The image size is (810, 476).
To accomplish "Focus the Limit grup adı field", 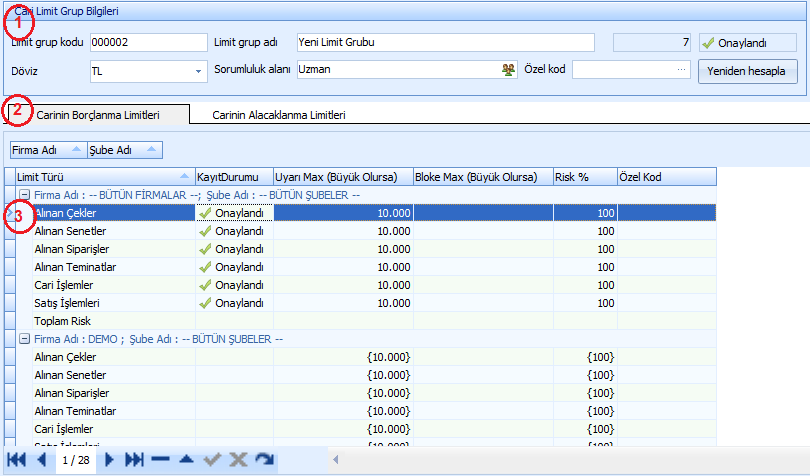I will click(446, 42).
